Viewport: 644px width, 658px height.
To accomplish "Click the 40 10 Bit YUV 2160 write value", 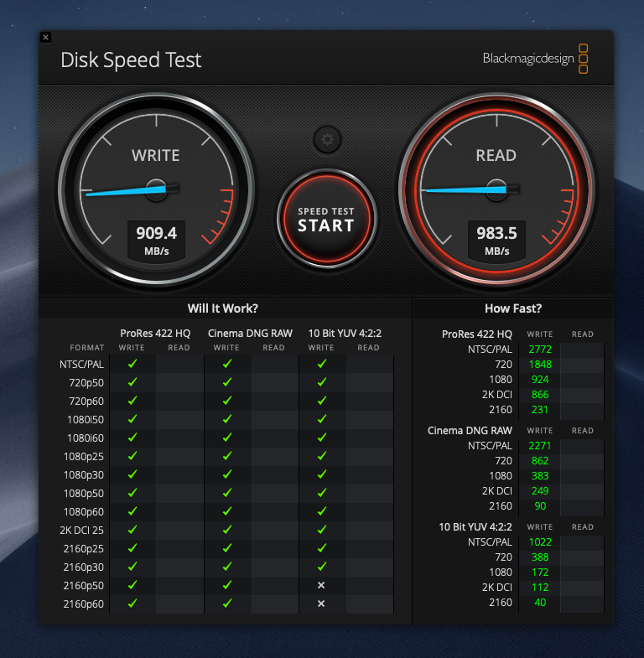I will 540,603.
